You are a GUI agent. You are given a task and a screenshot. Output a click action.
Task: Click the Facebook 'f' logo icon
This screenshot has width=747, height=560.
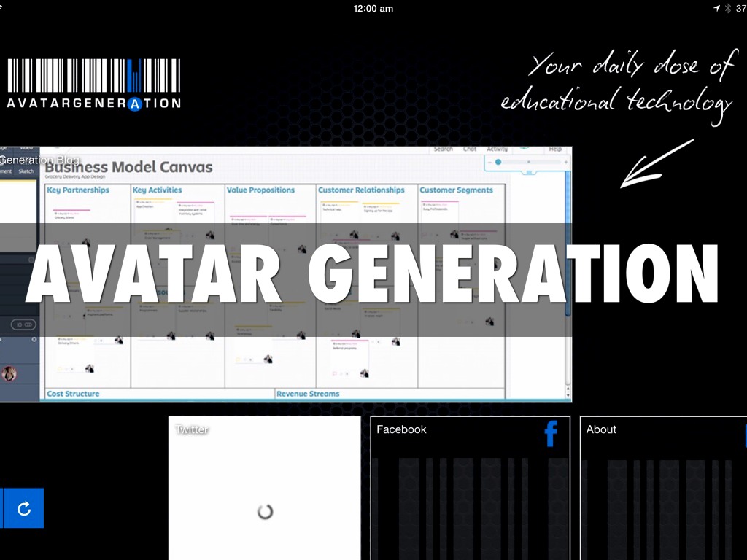(x=551, y=434)
